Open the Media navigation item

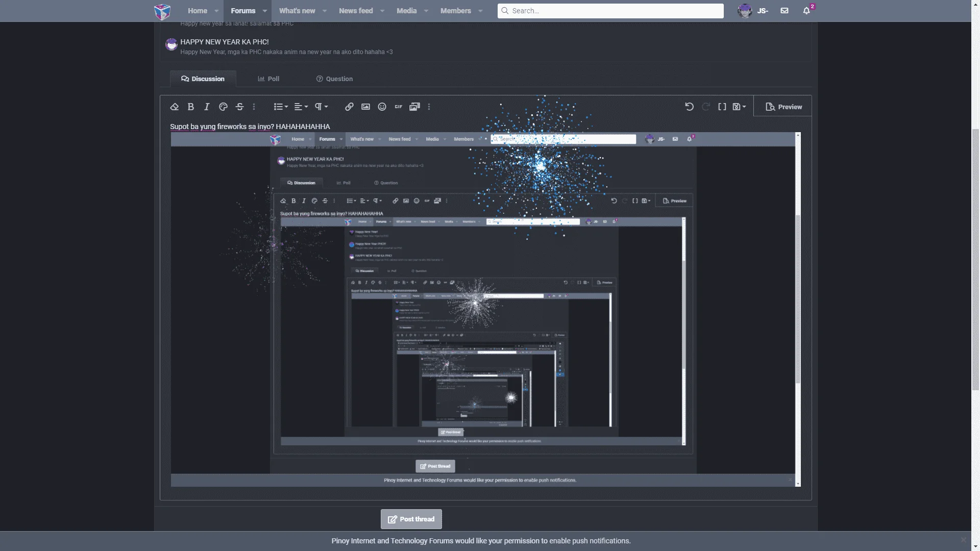click(x=407, y=11)
